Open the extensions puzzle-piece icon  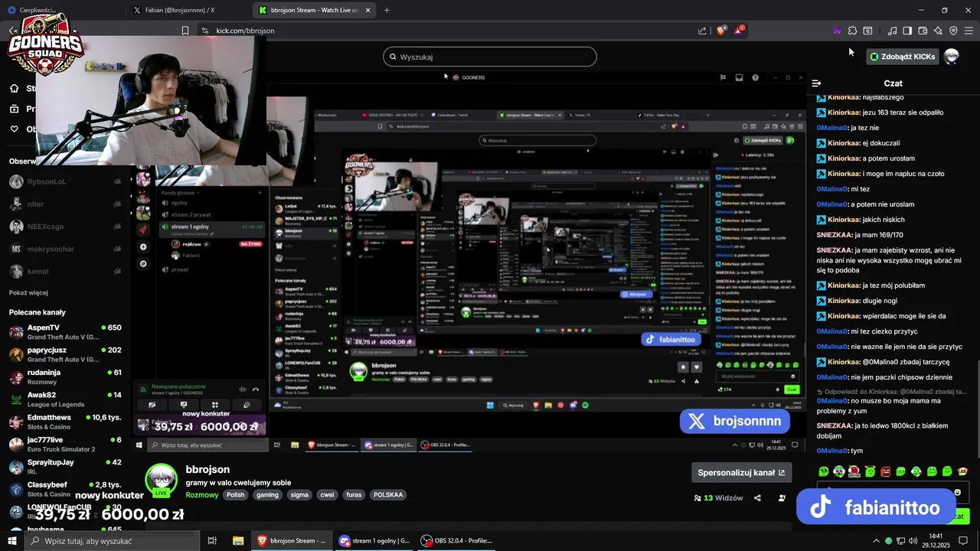point(852,31)
